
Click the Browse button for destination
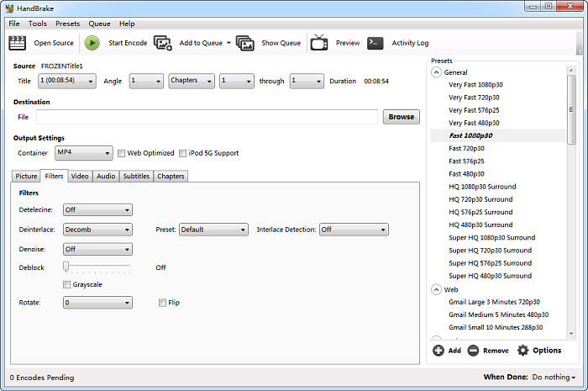coord(402,117)
